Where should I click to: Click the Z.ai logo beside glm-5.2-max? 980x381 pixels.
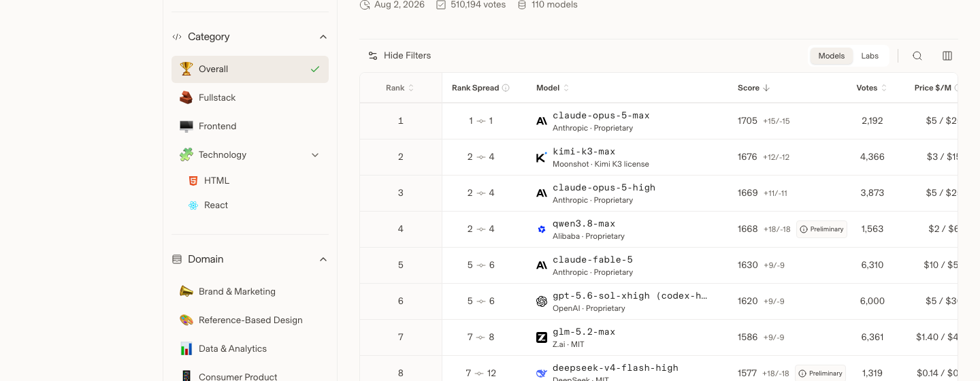[x=542, y=337]
